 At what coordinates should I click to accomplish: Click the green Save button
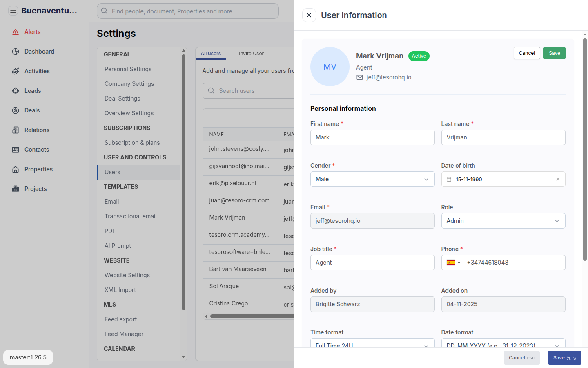pyautogui.click(x=555, y=53)
